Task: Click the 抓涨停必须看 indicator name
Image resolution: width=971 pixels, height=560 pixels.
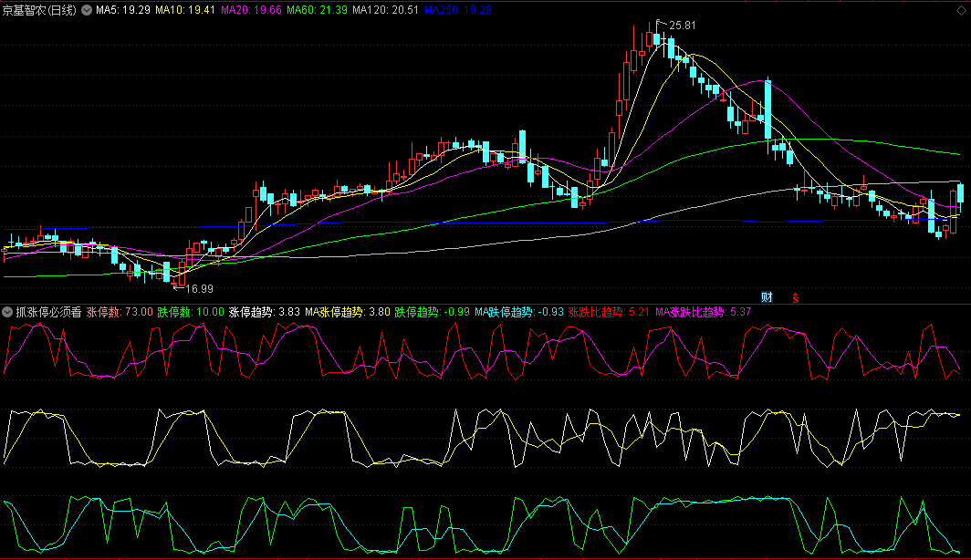Action: (48, 312)
